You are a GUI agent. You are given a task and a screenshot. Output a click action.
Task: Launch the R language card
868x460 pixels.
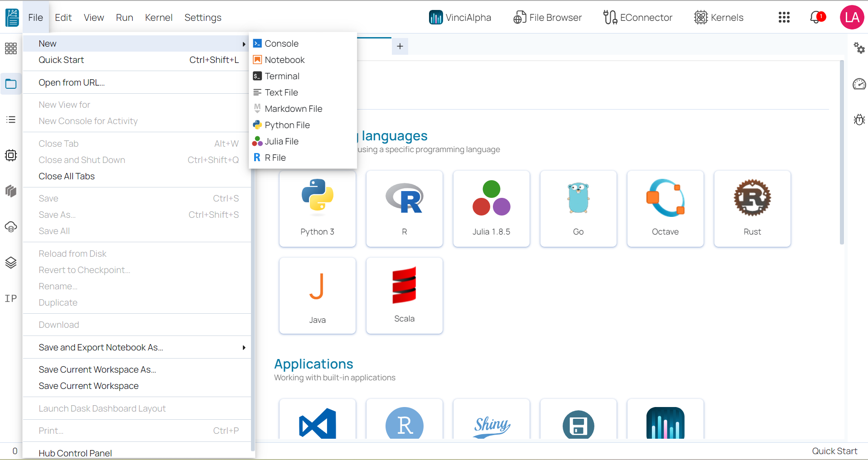point(405,209)
